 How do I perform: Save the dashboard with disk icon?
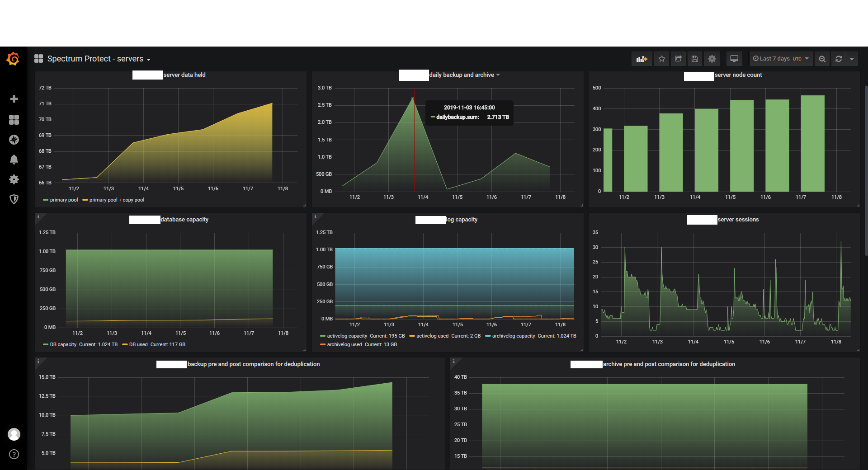[x=695, y=59]
